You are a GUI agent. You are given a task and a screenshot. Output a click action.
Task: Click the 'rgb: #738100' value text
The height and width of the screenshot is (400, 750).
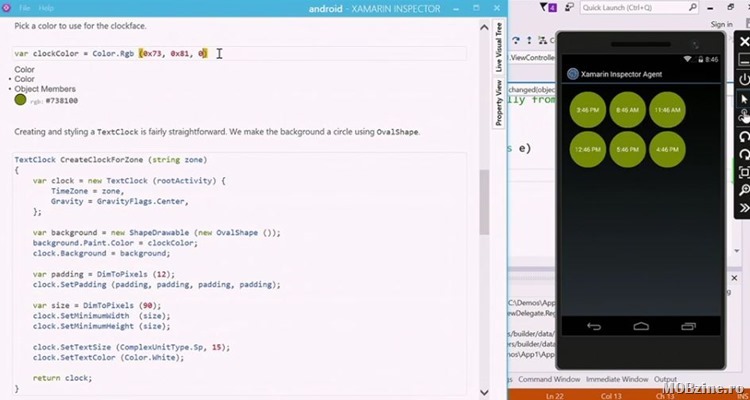tap(54, 101)
